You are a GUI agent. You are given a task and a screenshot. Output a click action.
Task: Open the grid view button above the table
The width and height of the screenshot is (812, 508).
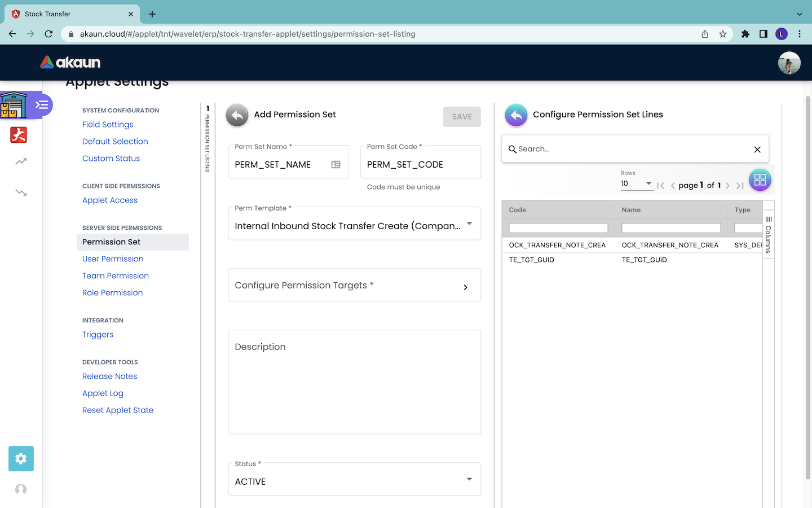760,180
